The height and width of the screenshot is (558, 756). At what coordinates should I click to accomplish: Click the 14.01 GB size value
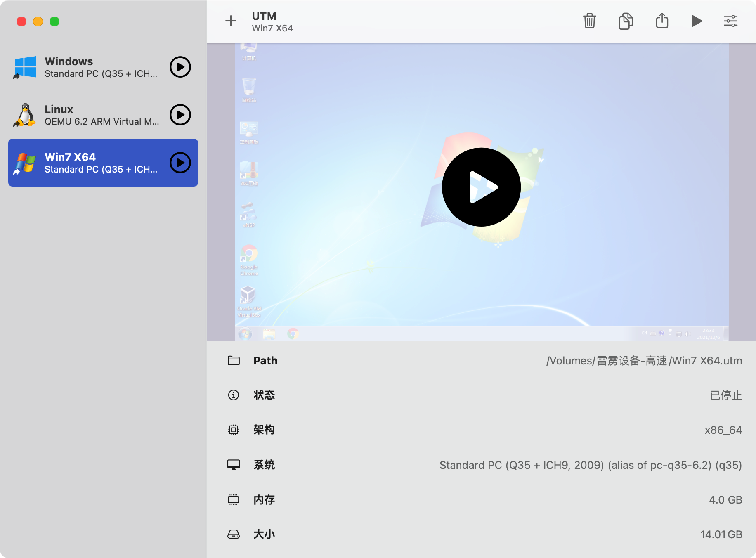721,534
